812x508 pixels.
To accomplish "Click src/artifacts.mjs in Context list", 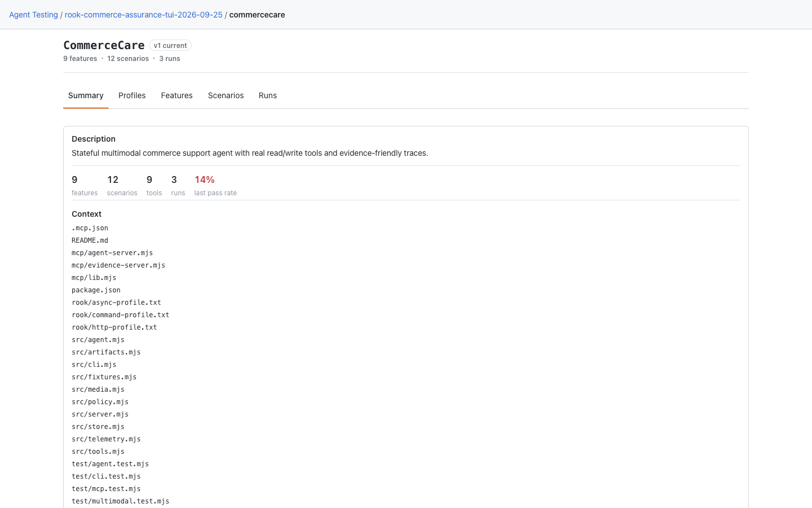I will click(x=106, y=352).
